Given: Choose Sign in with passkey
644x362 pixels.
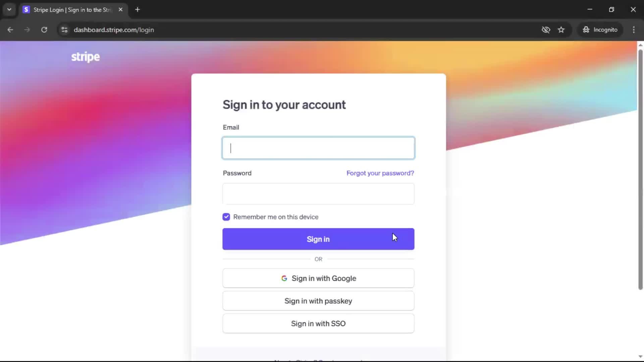Looking at the screenshot, I should [x=318, y=301].
